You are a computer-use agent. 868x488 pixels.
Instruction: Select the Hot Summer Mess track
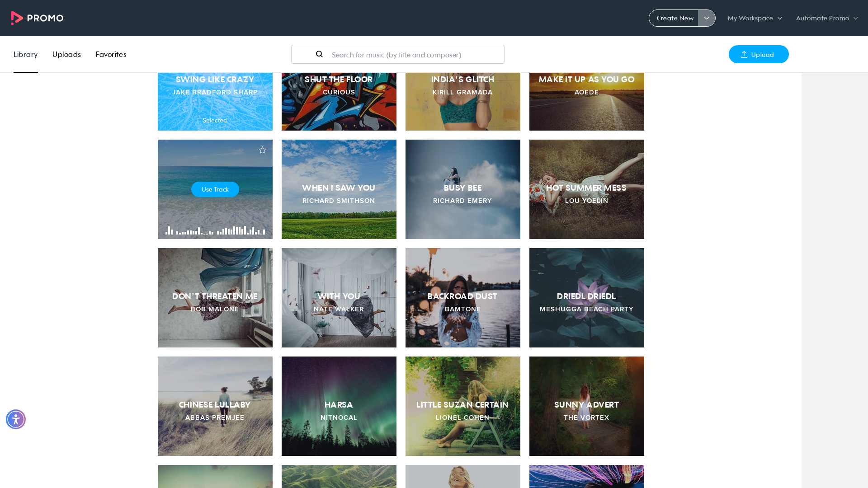point(587,189)
